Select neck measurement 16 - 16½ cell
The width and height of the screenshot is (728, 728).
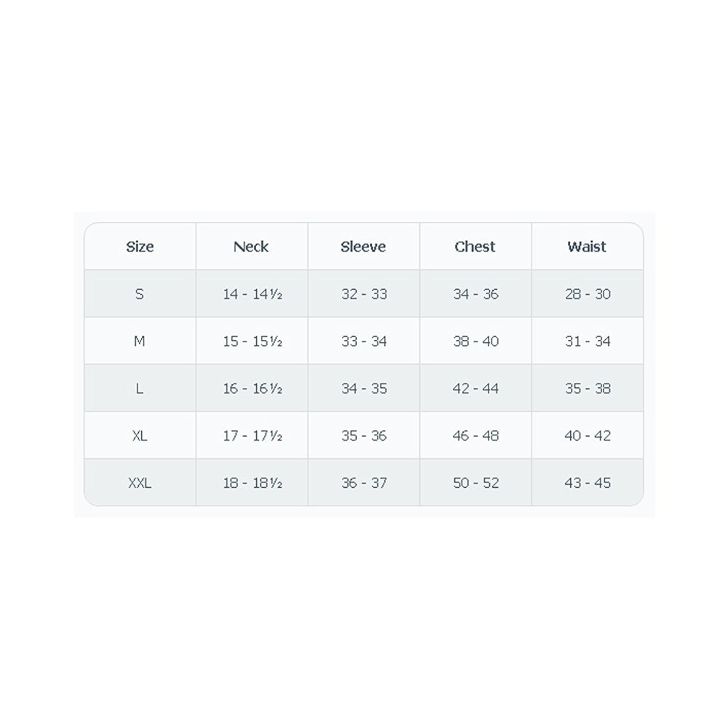tap(252, 388)
